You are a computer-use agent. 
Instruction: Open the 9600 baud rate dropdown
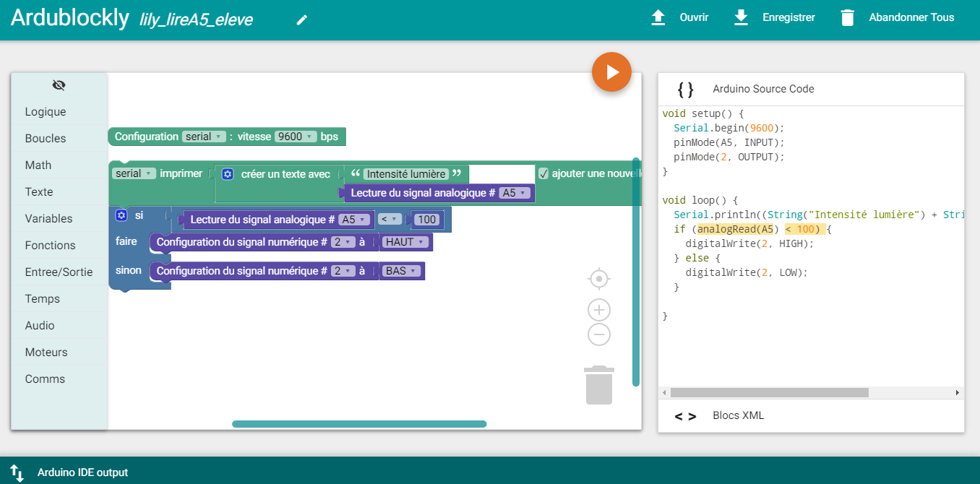coord(296,137)
